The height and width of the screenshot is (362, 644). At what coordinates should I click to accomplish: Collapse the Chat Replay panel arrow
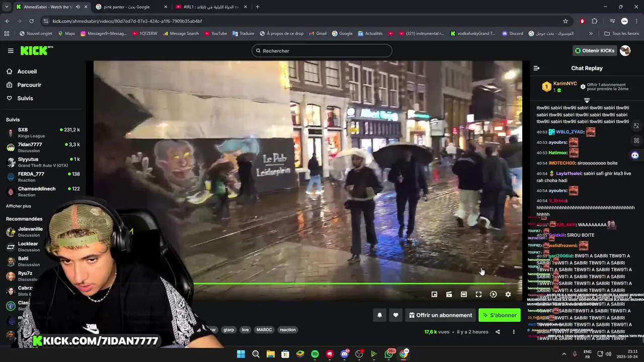pos(536,68)
